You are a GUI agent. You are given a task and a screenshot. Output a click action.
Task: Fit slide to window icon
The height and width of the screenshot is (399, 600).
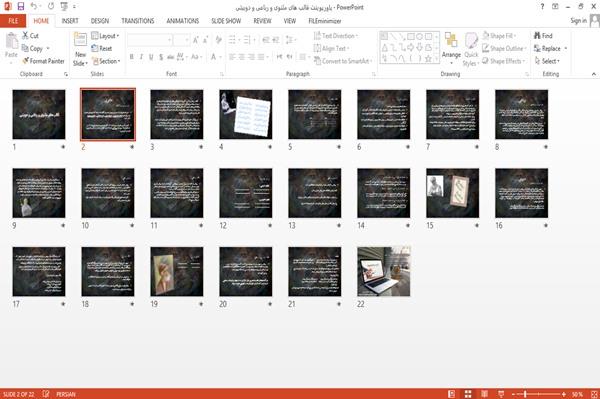pos(594,394)
